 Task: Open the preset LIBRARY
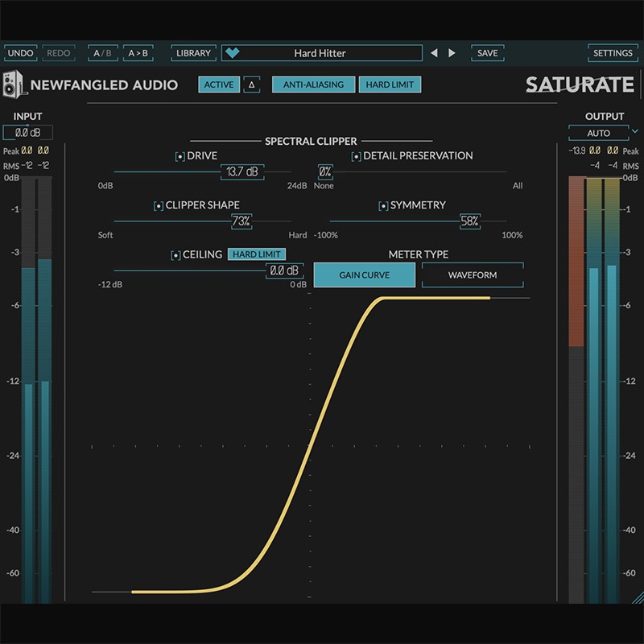coord(193,53)
